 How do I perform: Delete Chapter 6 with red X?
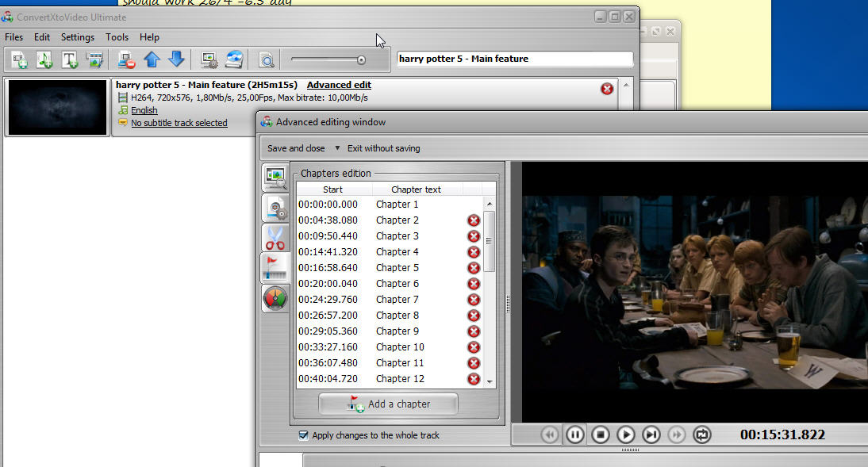474,284
